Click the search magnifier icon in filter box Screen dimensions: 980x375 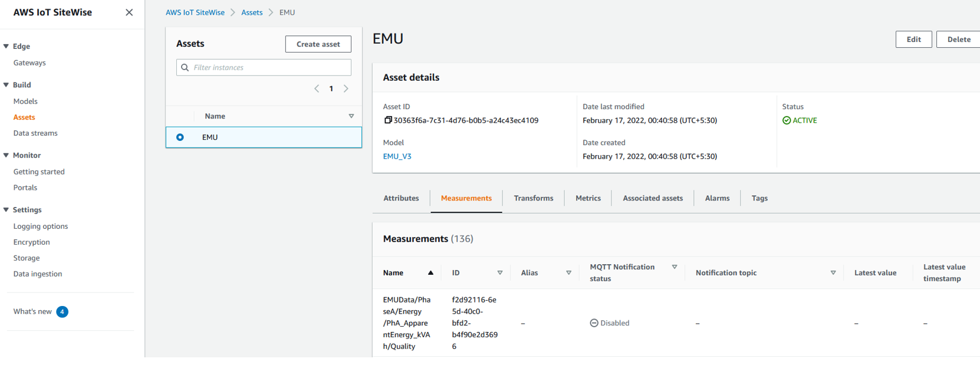pyautogui.click(x=185, y=68)
